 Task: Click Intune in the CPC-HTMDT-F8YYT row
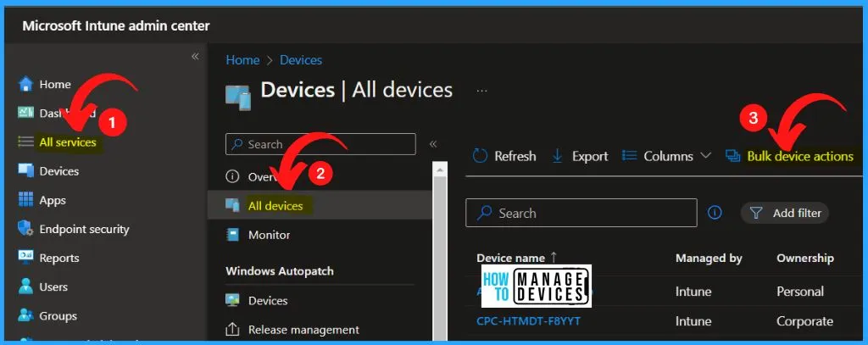693,321
